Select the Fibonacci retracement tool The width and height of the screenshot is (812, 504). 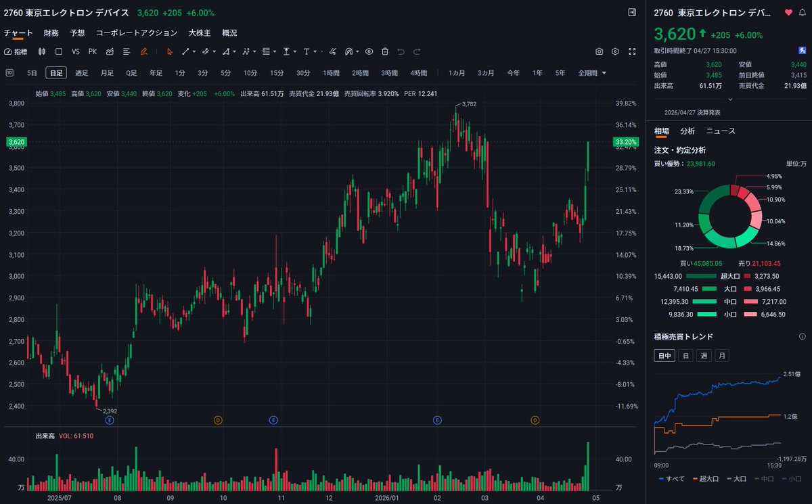tap(266, 51)
